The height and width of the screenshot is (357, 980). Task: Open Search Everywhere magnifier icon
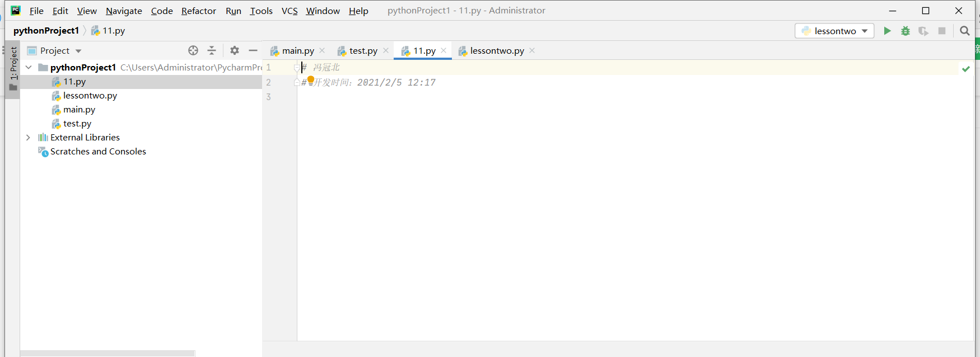click(x=964, y=31)
